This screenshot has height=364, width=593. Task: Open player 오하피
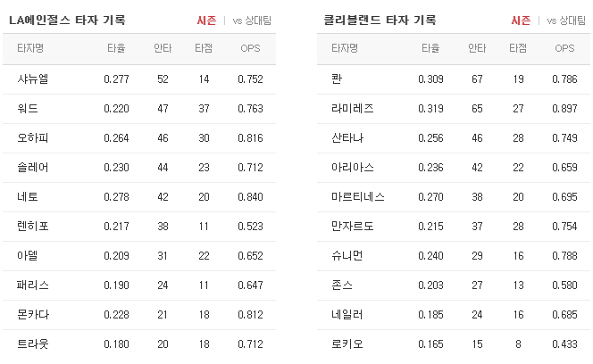[32, 138]
